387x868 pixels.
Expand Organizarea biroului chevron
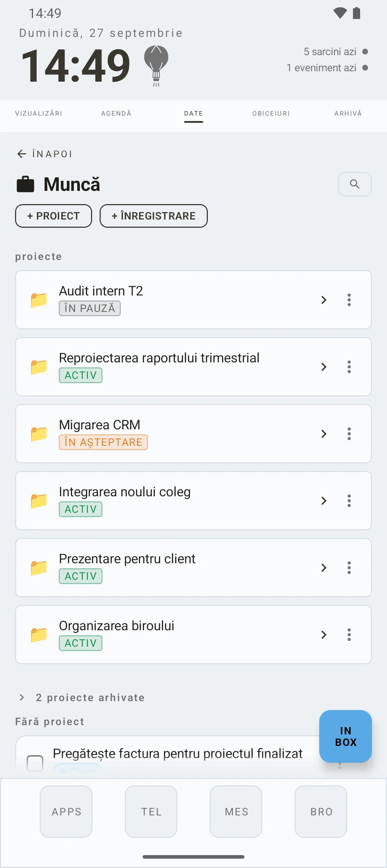(324, 635)
